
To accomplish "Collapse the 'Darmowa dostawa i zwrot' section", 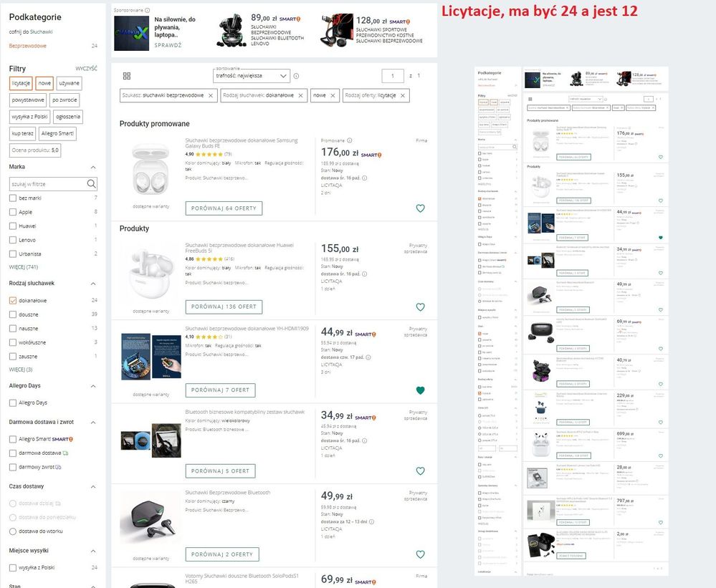I will tap(93, 423).
